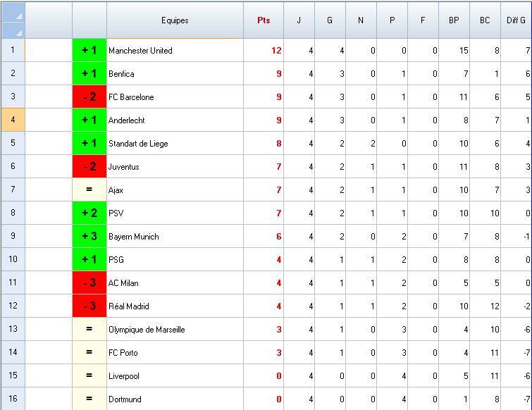Sort by the Pts column header

click(x=264, y=20)
